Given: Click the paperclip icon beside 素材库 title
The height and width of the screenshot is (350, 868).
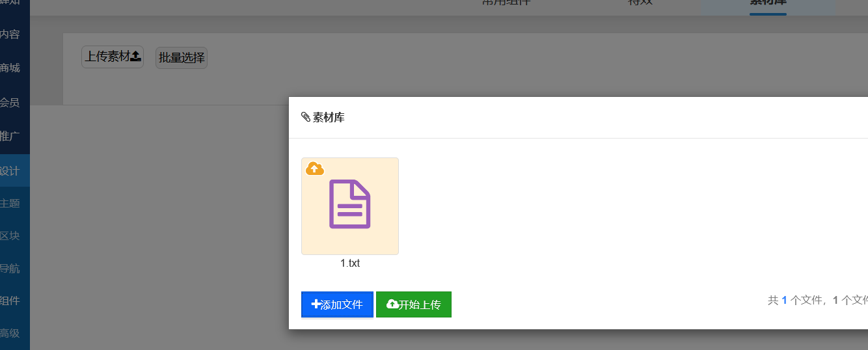Looking at the screenshot, I should (306, 117).
